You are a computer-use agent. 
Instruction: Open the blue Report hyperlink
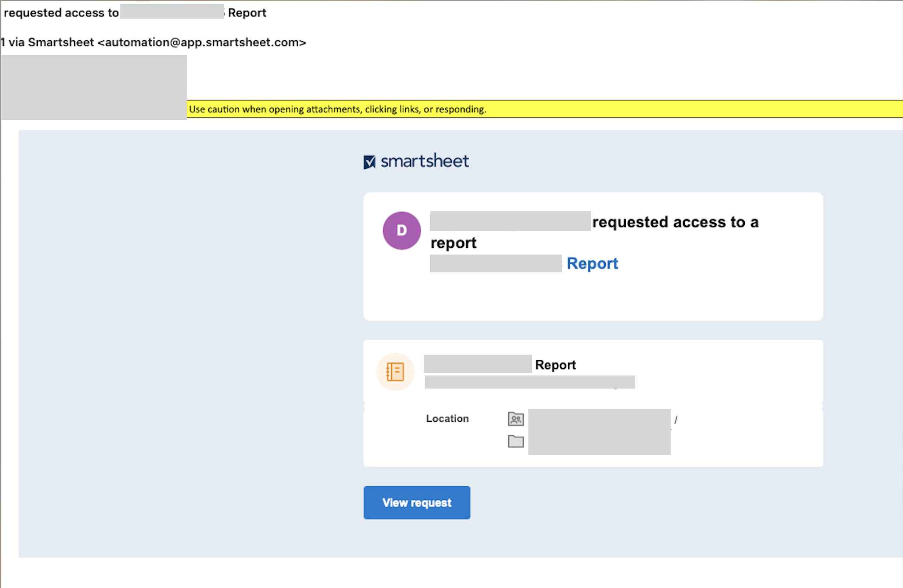tap(592, 263)
